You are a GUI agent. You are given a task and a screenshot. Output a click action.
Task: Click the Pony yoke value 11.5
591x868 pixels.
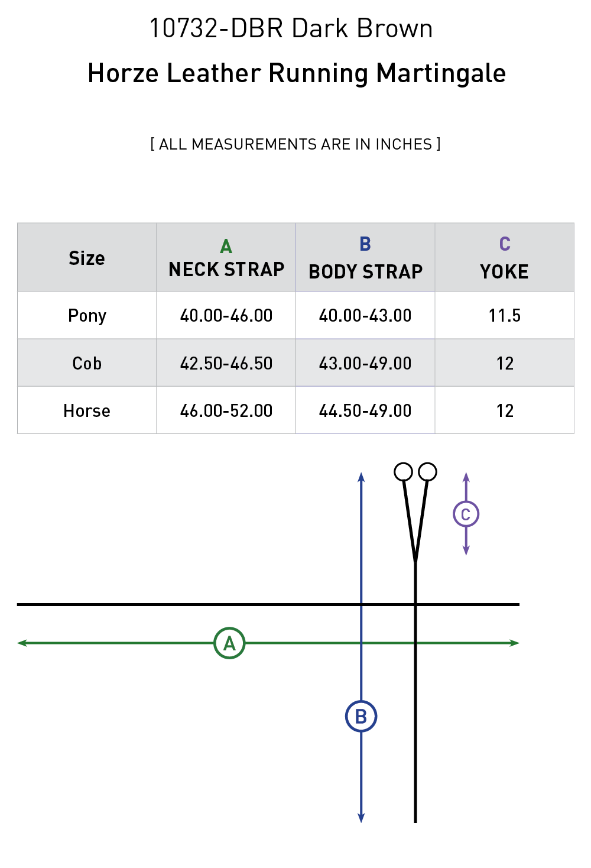tap(505, 315)
